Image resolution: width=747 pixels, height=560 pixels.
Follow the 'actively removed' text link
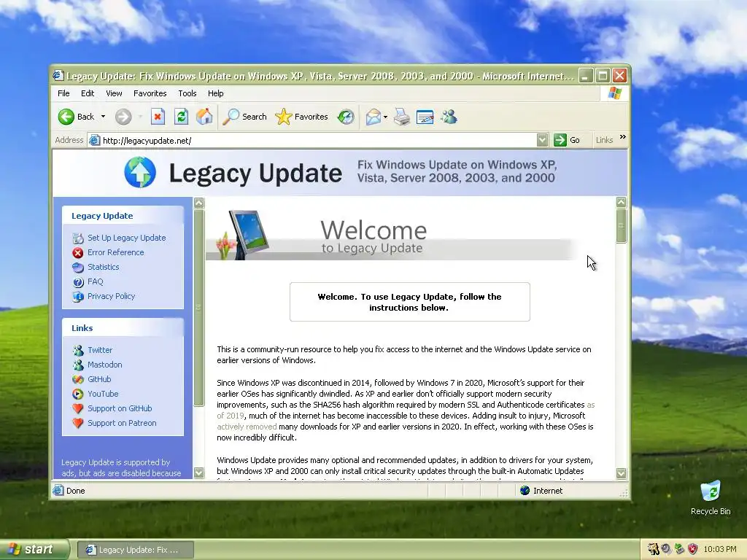(x=247, y=427)
